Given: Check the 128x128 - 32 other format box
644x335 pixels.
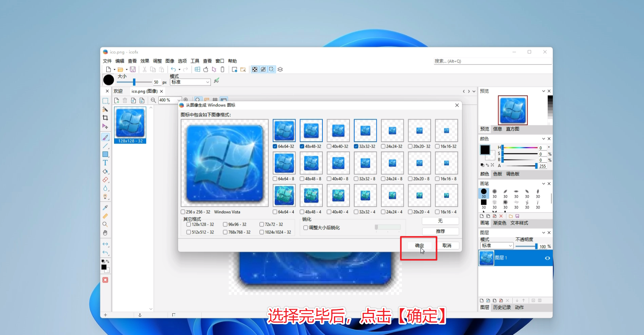Looking at the screenshot, I should (x=189, y=224).
